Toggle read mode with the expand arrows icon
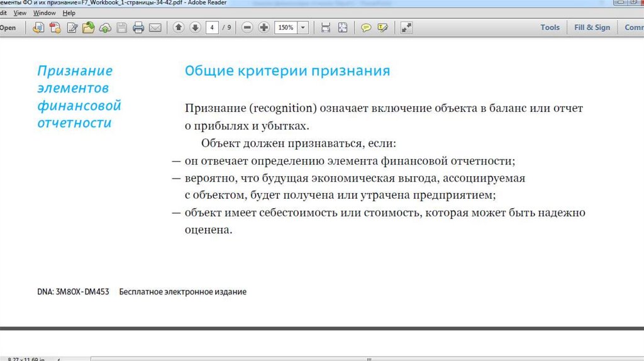 pos(406,28)
